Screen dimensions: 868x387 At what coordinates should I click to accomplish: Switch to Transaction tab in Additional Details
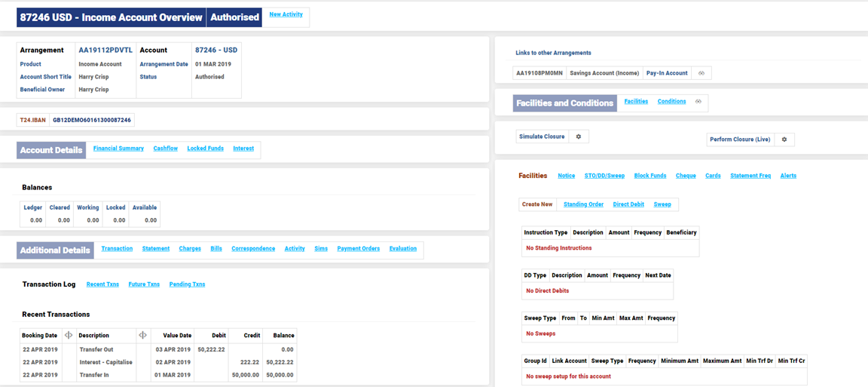(x=117, y=248)
